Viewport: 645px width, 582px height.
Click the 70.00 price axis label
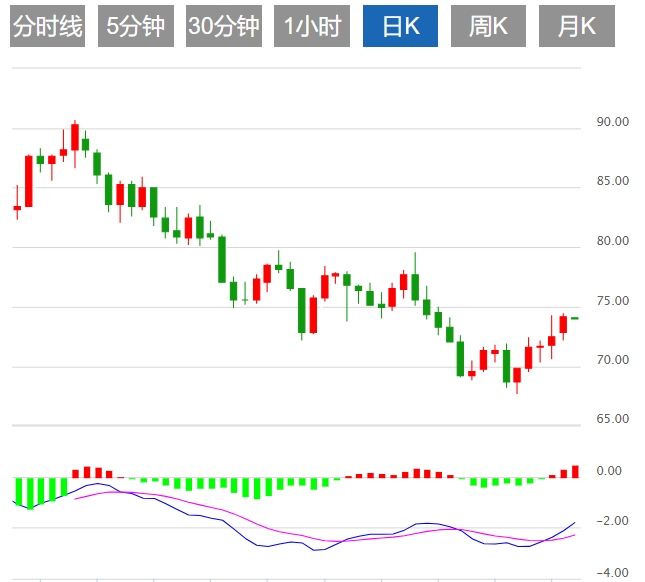(x=613, y=360)
